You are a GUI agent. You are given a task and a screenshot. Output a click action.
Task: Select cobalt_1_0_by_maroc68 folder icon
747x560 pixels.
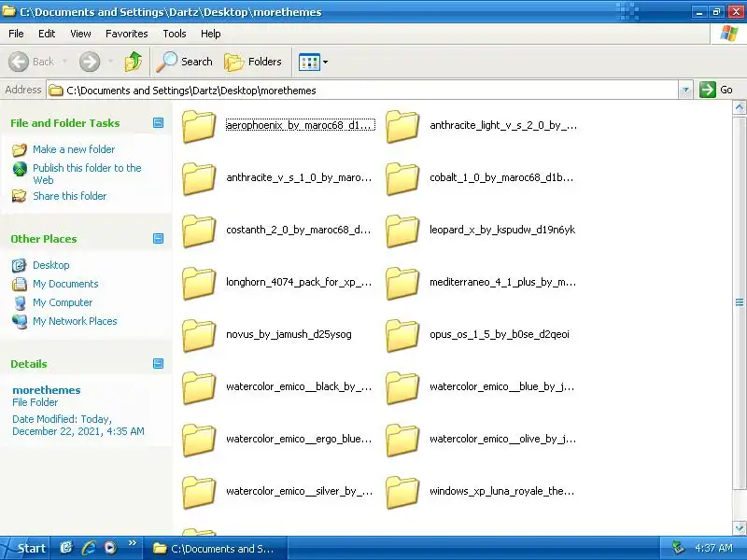pyautogui.click(x=402, y=178)
